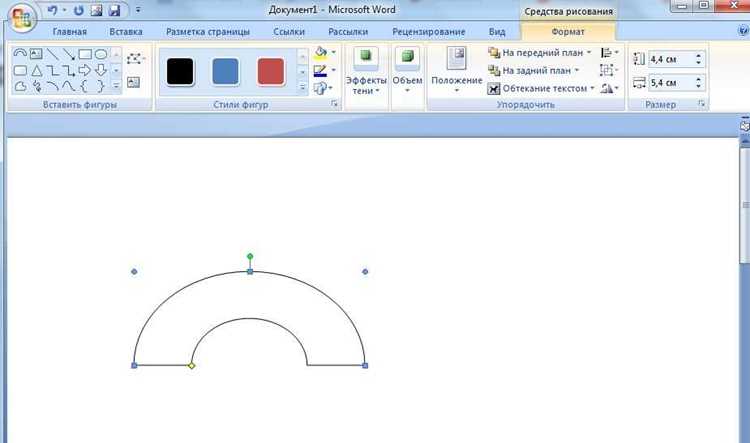750x443 pixels.
Task: Select the rectangle shape
Action: (x=85, y=54)
